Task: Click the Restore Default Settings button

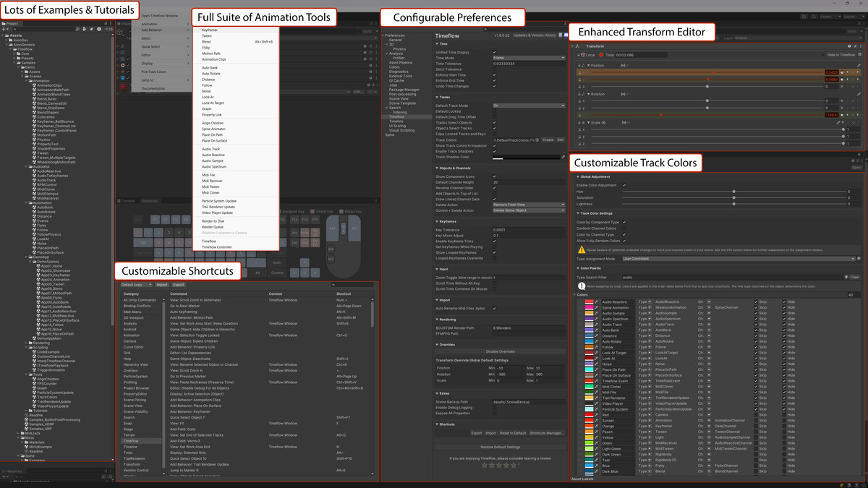Action: pos(500,448)
